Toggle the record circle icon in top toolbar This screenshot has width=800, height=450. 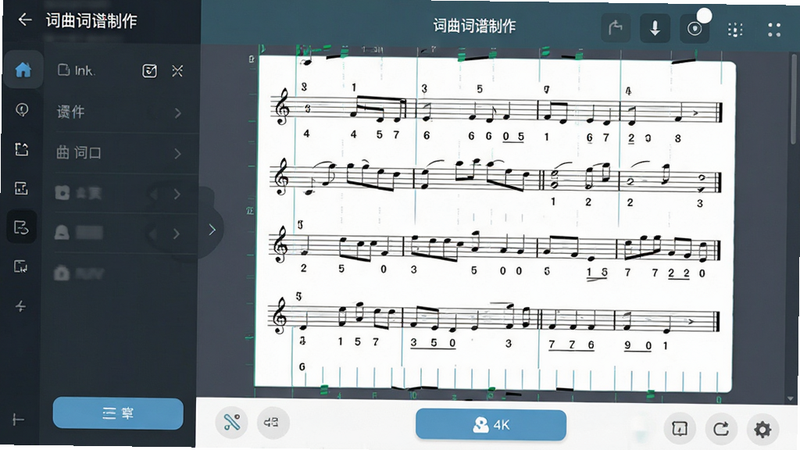point(694,29)
